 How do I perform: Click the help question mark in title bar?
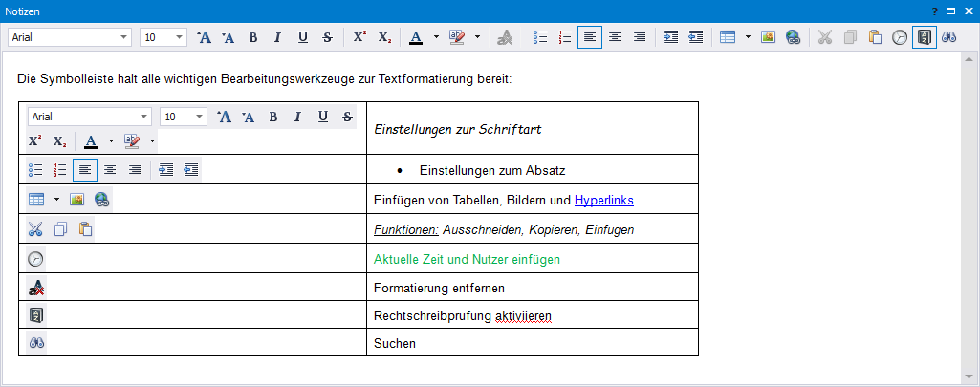pos(932,11)
